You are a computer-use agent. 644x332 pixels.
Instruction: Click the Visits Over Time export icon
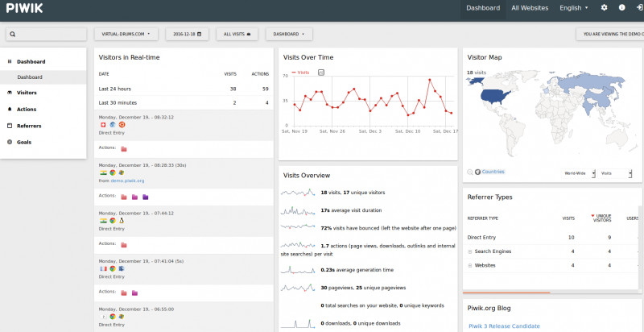(321, 73)
